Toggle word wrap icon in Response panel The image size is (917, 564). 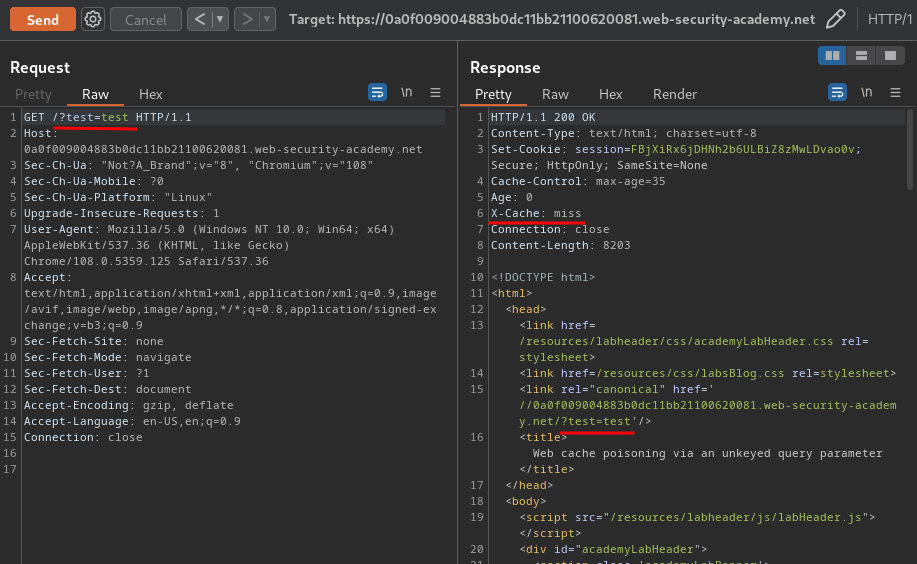pos(837,92)
